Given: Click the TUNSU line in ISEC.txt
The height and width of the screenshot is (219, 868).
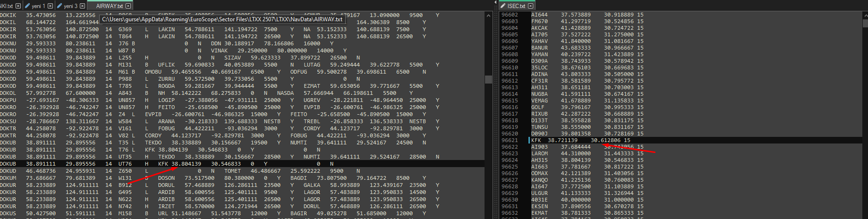Looking at the screenshot, I should [x=587, y=127].
